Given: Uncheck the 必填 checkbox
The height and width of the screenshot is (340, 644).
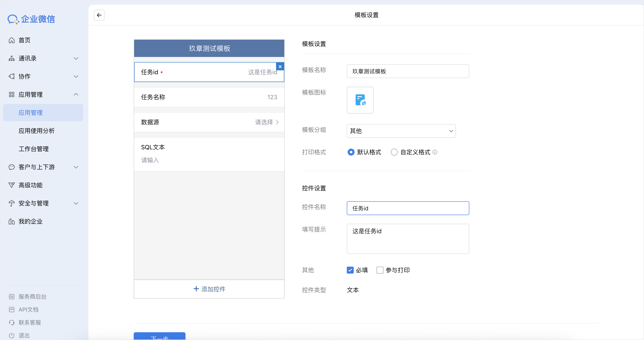Looking at the screenshot, I should [350, 270].
